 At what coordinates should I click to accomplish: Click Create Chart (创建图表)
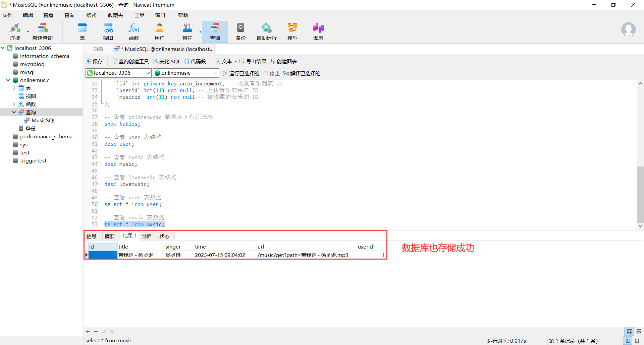pyautogui.click(x=283, y=61)
